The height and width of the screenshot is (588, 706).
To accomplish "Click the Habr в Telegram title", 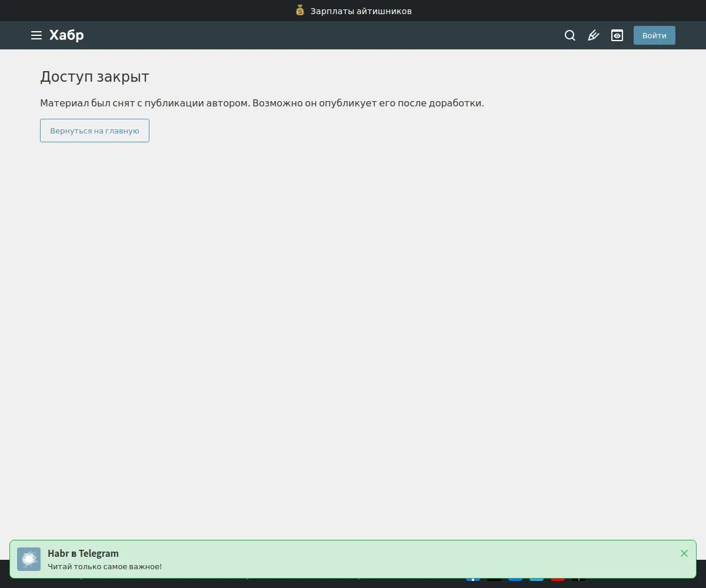I will pyautogui.click(x=83, y=553).
